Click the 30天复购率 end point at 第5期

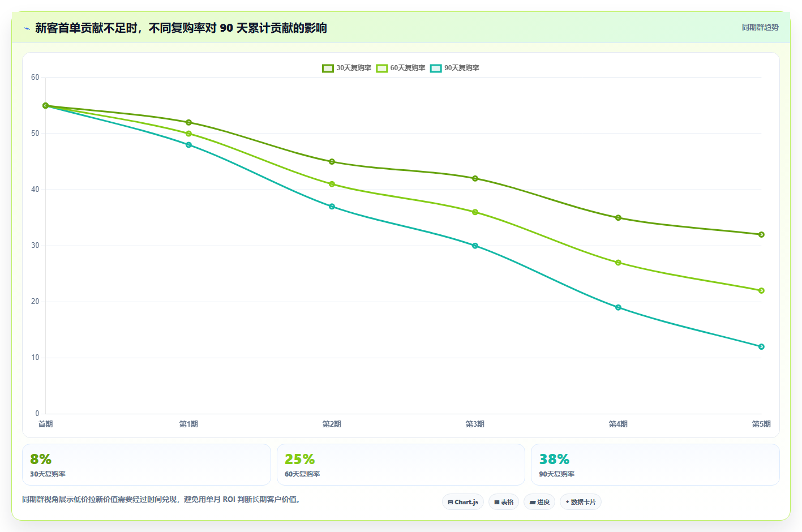coord(762,234)
